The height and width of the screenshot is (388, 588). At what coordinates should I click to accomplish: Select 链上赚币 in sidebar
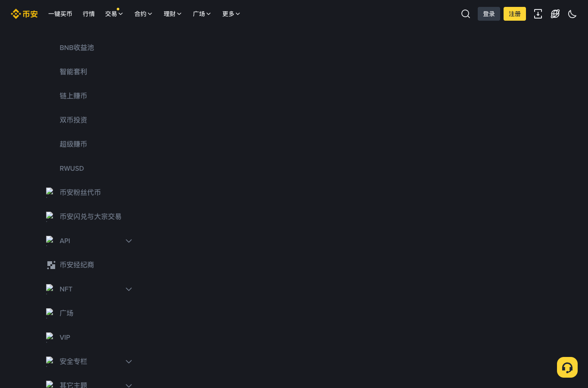coord(73,96)
